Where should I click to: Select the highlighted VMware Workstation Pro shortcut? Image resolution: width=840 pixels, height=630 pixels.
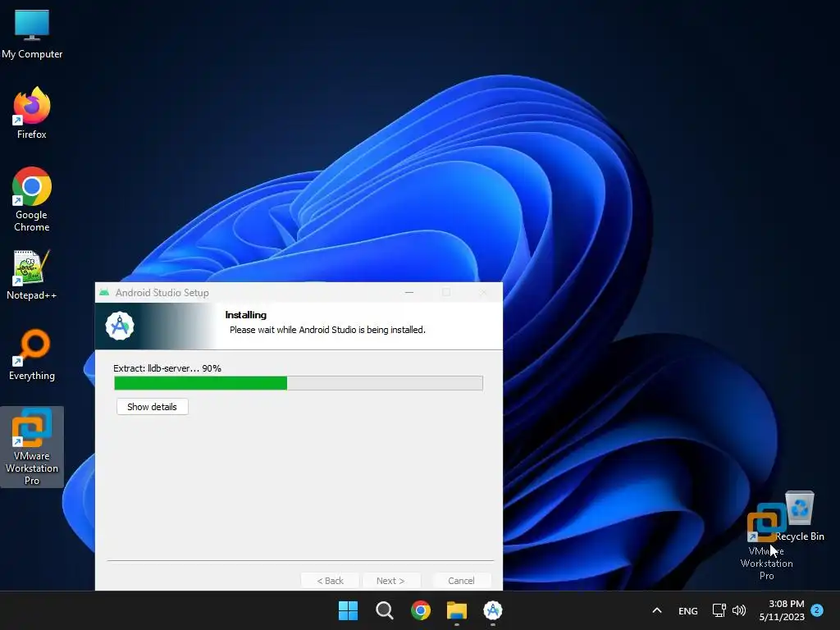[x=32, y=447]
